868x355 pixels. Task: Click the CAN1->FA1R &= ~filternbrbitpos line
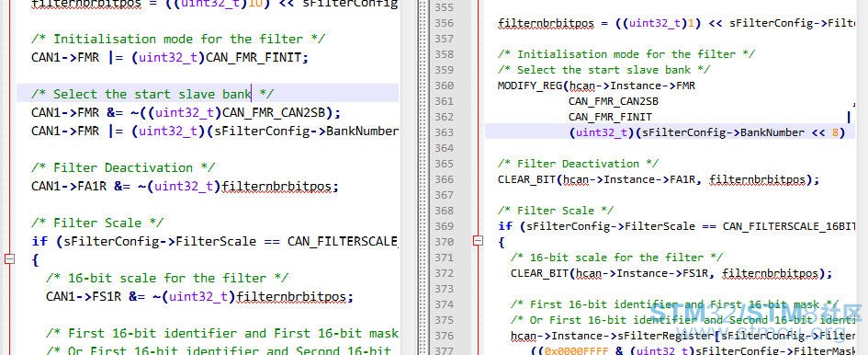[185, 187]
